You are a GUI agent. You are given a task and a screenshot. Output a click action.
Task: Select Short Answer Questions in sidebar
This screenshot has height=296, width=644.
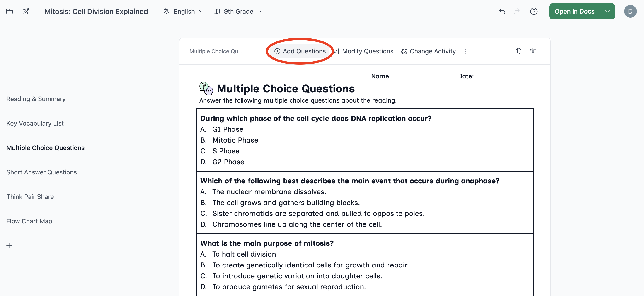tap(41, 172)
